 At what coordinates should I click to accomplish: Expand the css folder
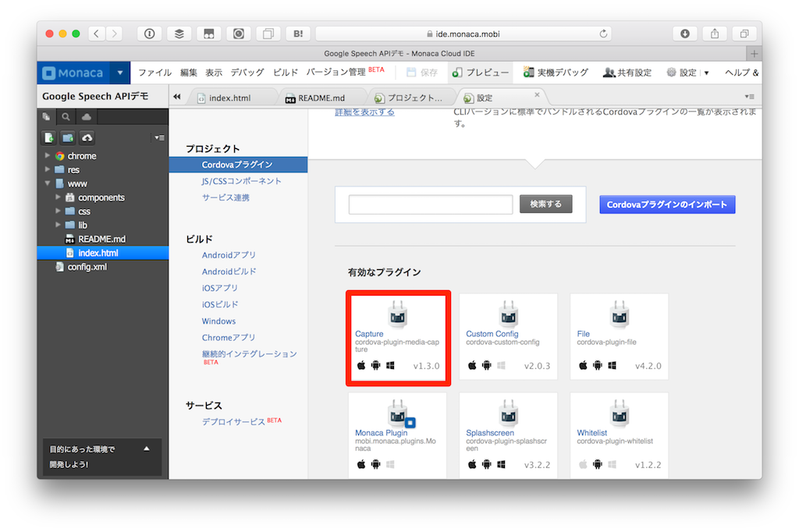tap(58, 211)
